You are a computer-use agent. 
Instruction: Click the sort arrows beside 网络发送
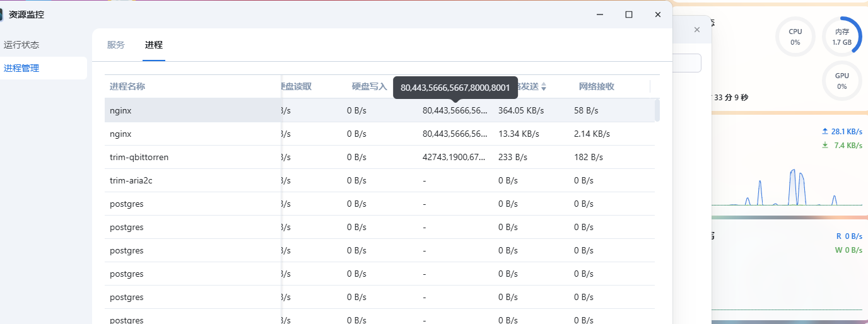pyautogui.click(x=544, y=86)
